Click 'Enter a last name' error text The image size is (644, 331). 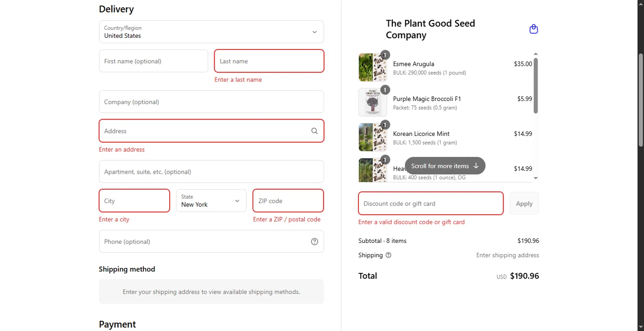click(x=238, y=80)
